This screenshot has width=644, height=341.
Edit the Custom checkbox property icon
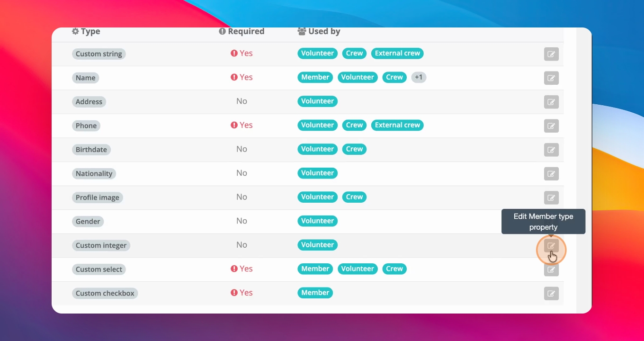[x=551, y=294]
